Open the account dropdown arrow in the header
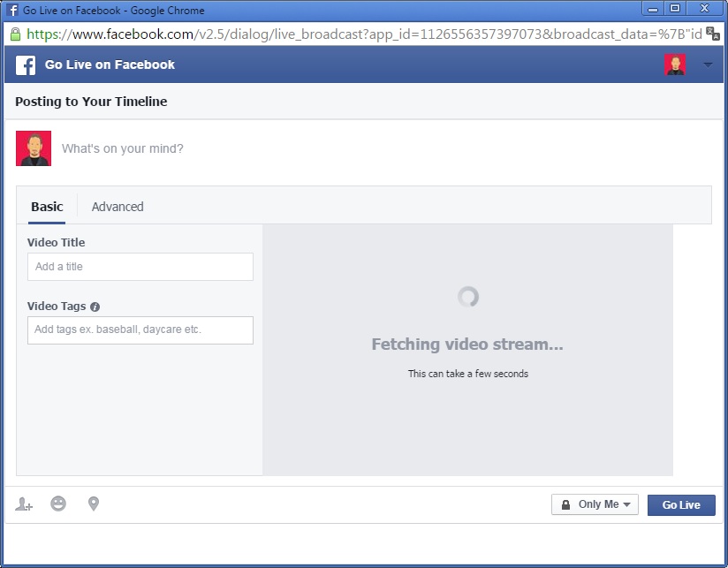This screenshot has width=728, height=568. click(706, 64)
